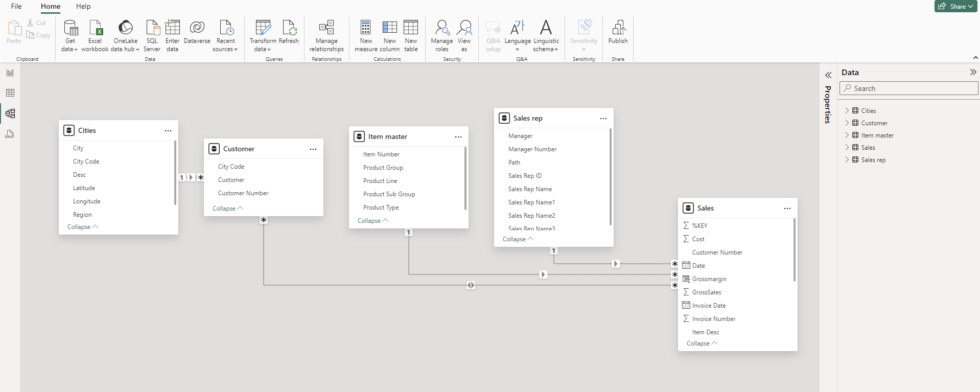
Task: Collapse the ribbon with chevron
Action: [x=975, y=58]
